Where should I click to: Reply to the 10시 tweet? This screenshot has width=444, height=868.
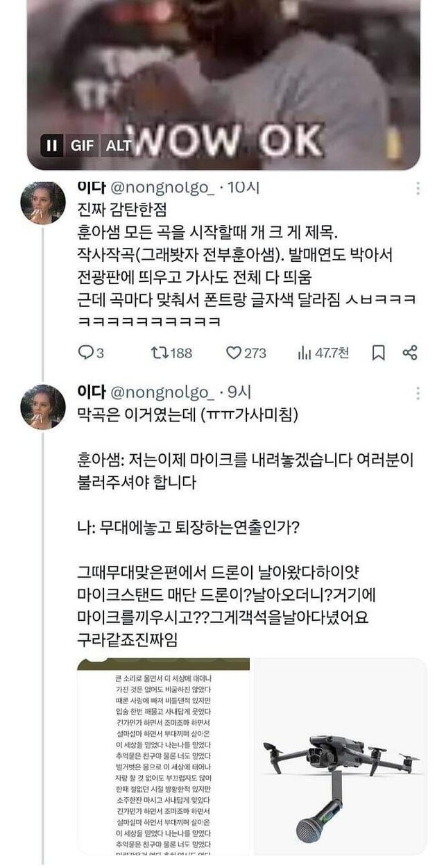pos(85,353)
